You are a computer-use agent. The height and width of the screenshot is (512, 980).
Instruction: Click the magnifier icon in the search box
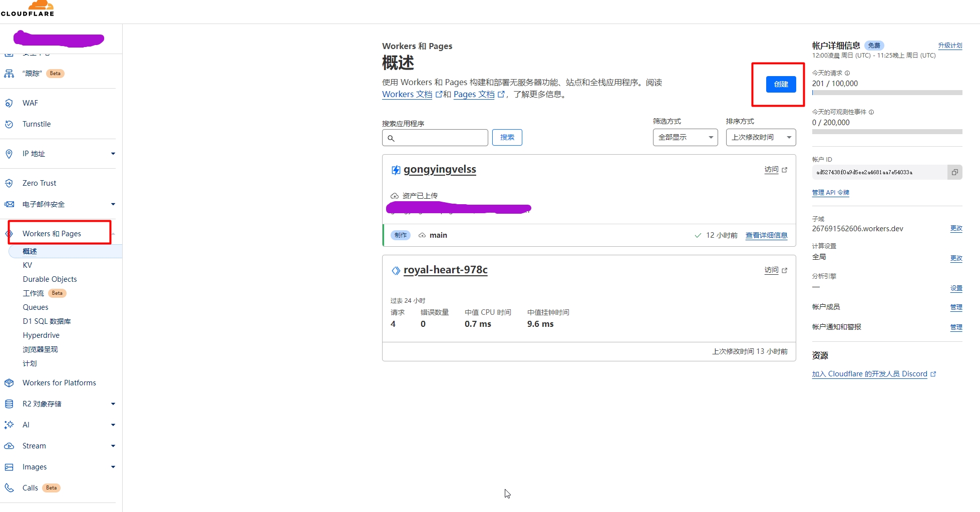coord(391,138)
